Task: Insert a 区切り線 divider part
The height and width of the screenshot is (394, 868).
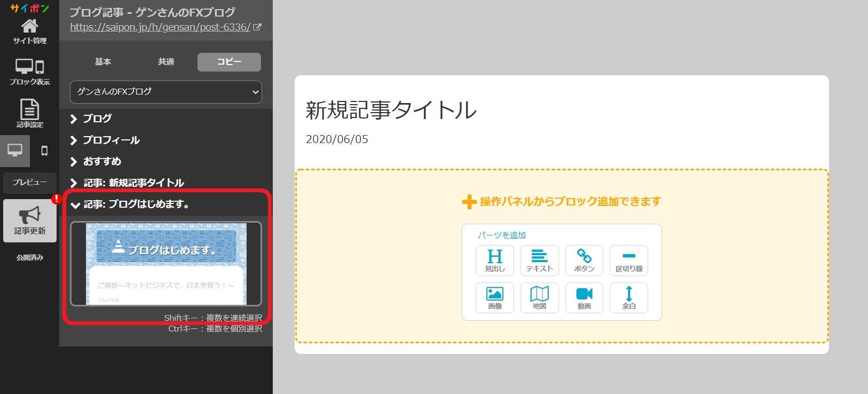Action: click(x=629, y=261)
